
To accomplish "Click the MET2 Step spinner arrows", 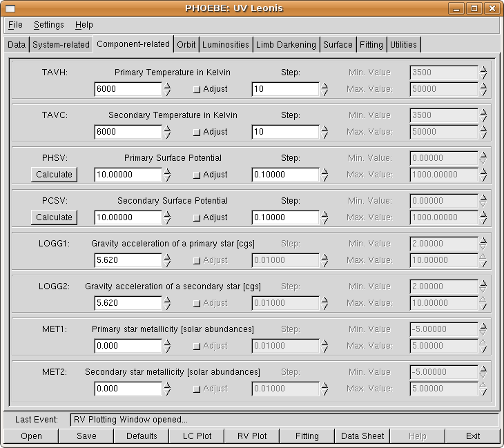I will coord(324,388).
